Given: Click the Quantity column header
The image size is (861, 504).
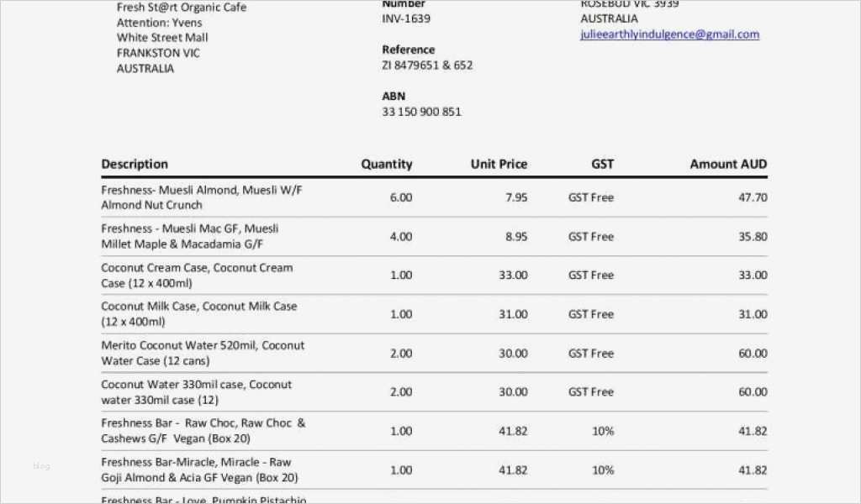Looking at the screenshot, I should (x=387, y=164).
